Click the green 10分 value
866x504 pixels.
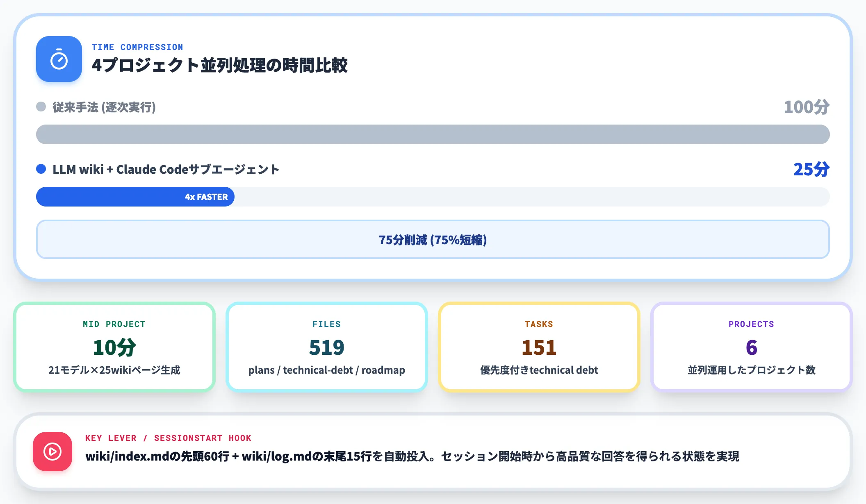point(114,347)
